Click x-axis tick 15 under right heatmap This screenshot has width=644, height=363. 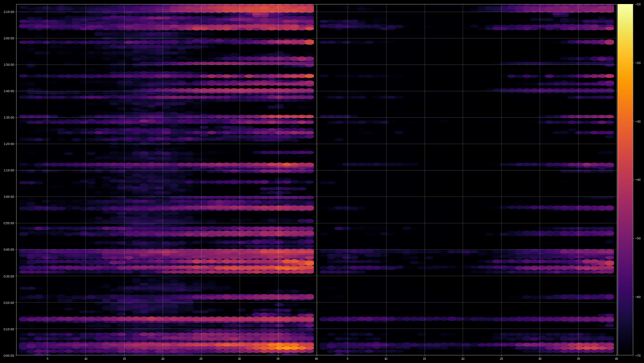[x=424, y=359]
